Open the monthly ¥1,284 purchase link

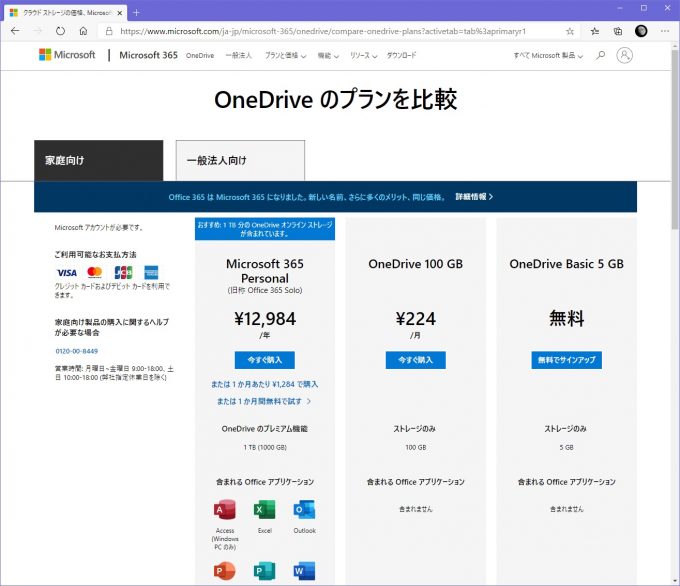point(265,384)
